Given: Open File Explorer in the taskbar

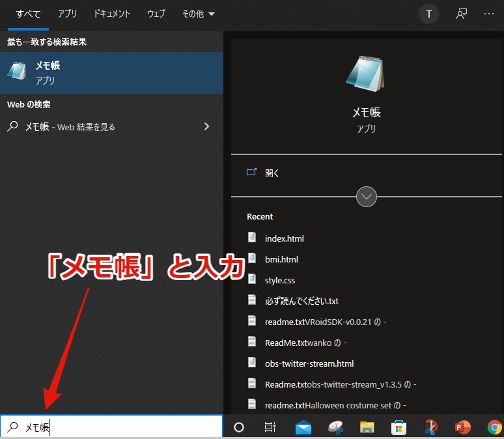Looking at the screenshot, I should coord(367,427).
